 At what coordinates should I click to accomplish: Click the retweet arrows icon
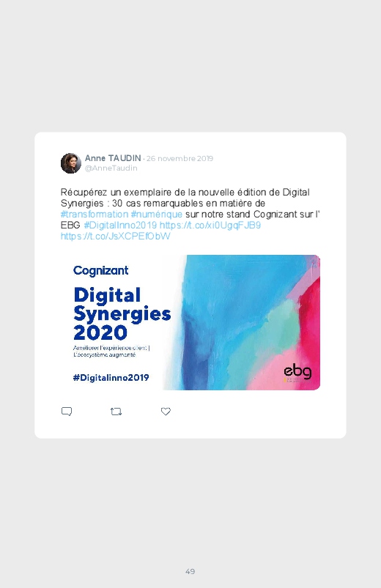pos(116,412)
